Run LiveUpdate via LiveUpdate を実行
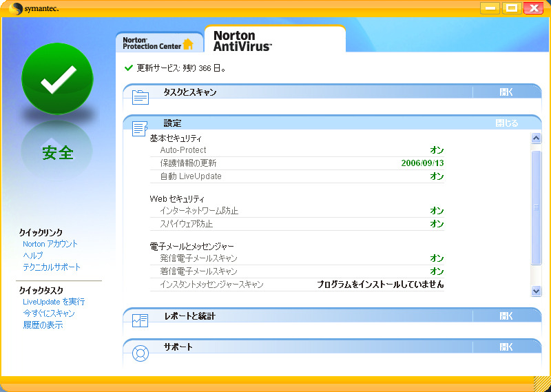 point(54,302)
